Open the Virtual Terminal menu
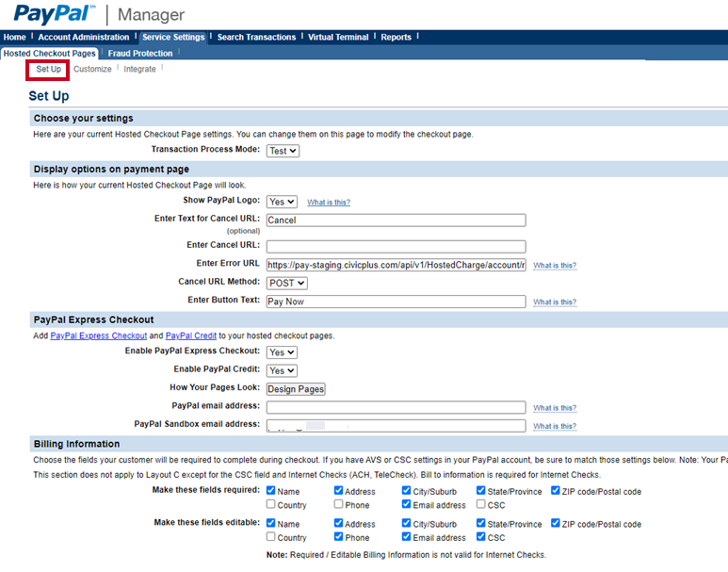This screenshot has height=572, width=728. click(338, 37)
